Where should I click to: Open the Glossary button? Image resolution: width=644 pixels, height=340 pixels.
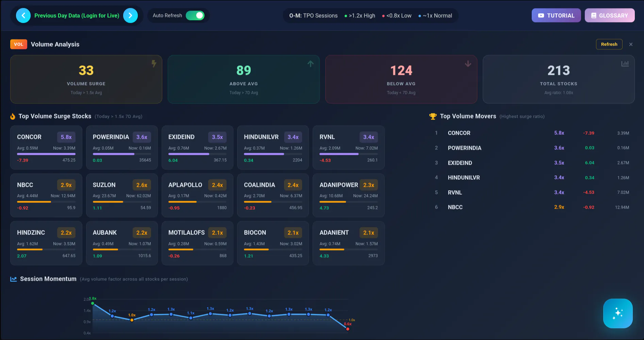[610, 16]
